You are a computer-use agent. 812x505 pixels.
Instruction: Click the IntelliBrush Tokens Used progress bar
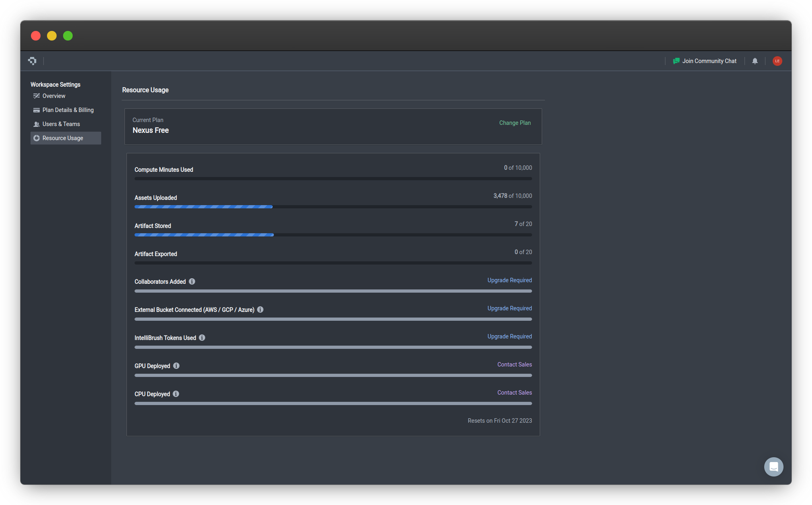[x=333, y=347]
